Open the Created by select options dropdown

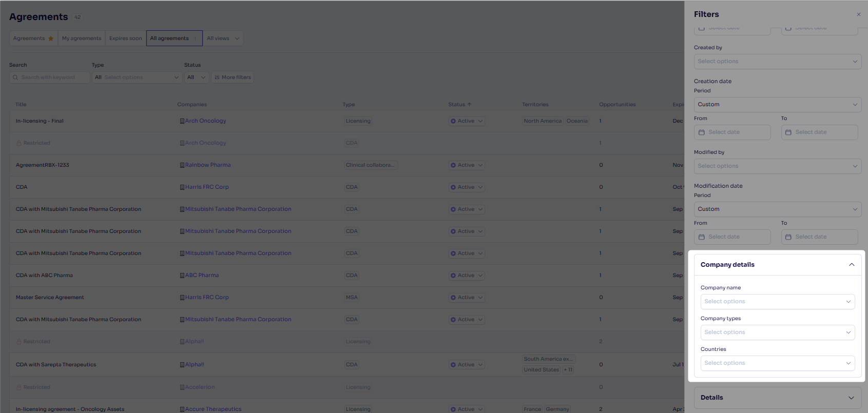click(778, 62)
